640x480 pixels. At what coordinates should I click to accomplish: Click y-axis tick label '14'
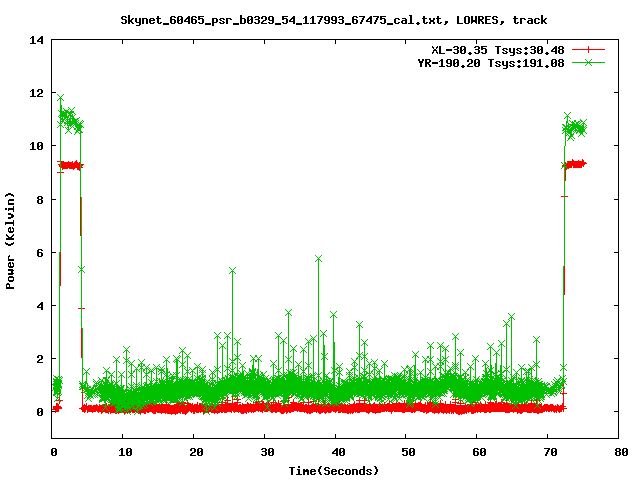coord(36,40)
